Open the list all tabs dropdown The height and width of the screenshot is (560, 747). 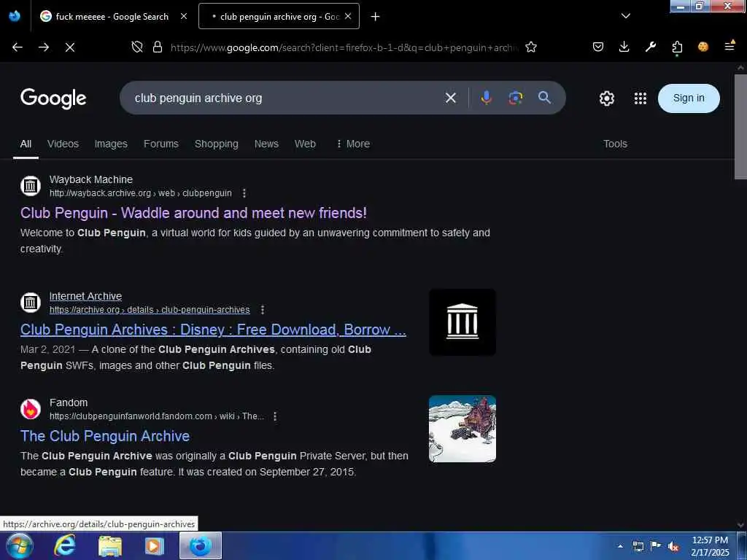pyautogui.click(x=625, y=16)
